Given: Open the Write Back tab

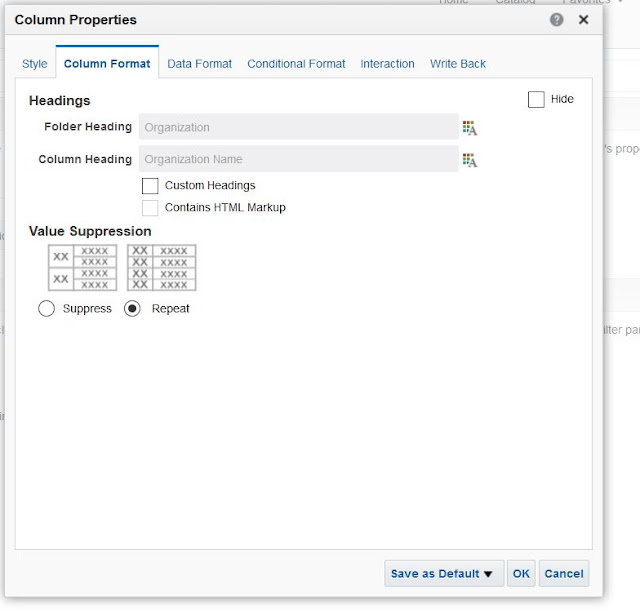Looking at the screenshot, I should (x=458, y=64).
